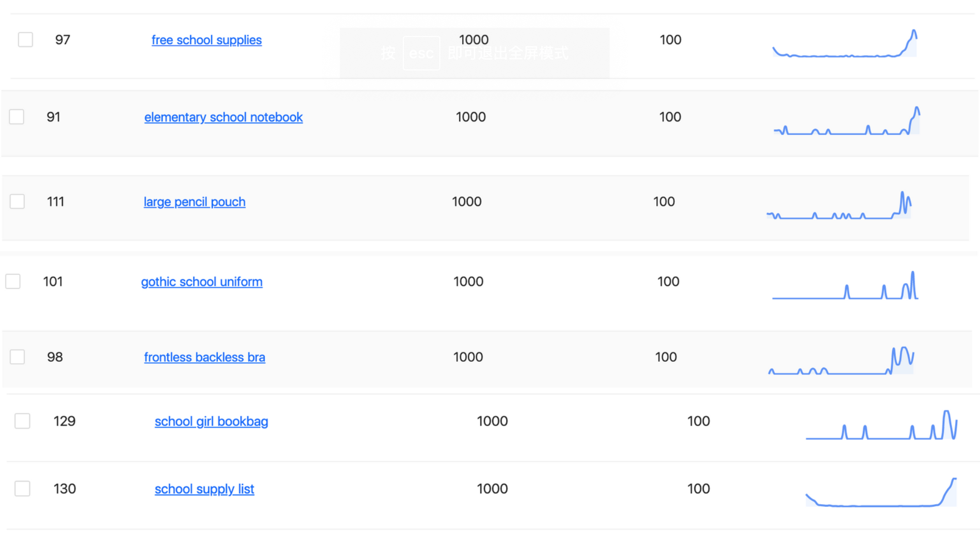Mark the frontless backless bra checkbox
Viewport: 980px width, 534px height.
[x=17, y=357]
